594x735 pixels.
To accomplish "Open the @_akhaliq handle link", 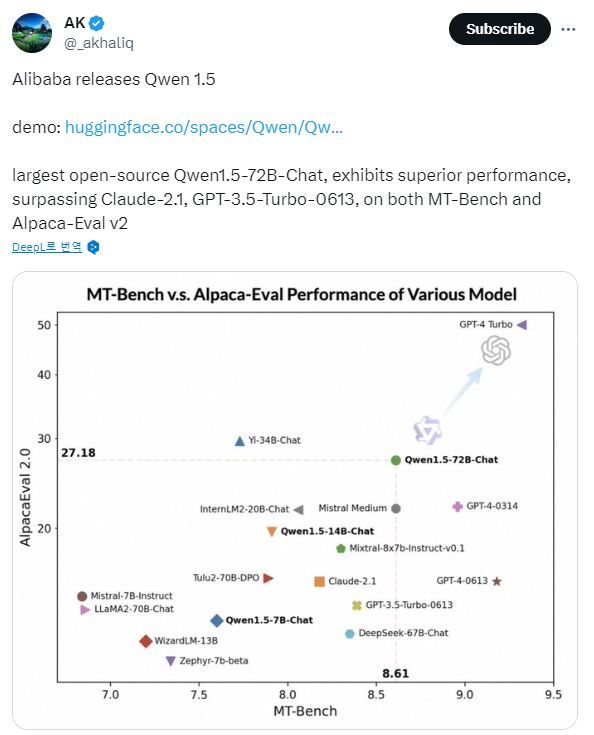I will (x=98, y=44).
